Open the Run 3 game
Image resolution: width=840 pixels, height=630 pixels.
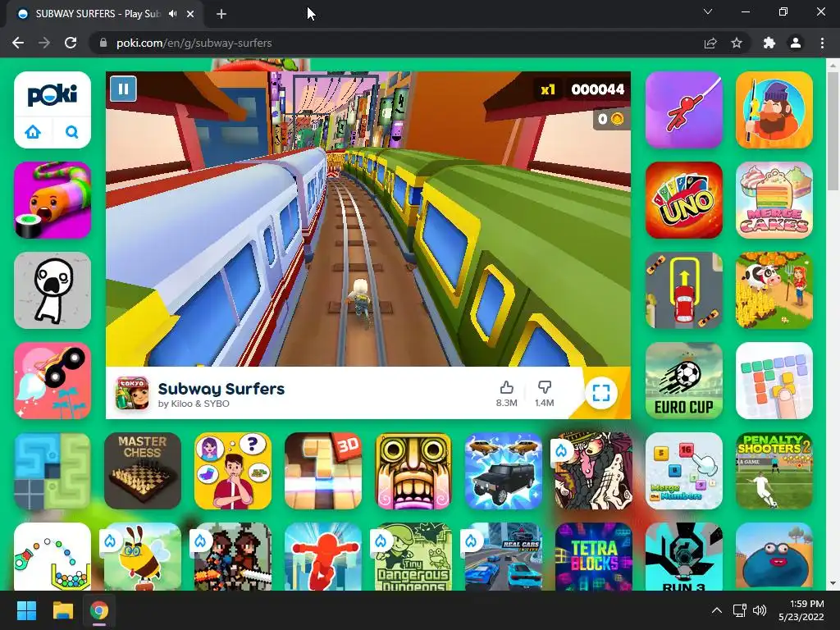[x=684, y=557]
